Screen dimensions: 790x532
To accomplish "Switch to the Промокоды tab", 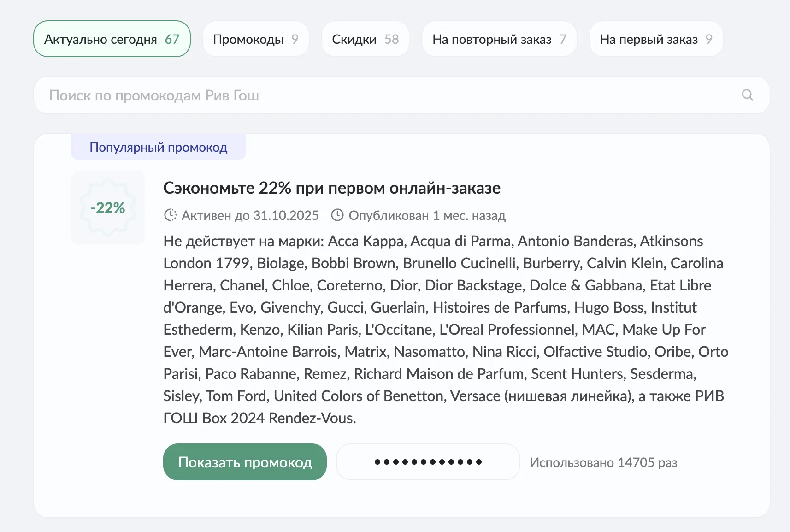I will pos(255,39).
